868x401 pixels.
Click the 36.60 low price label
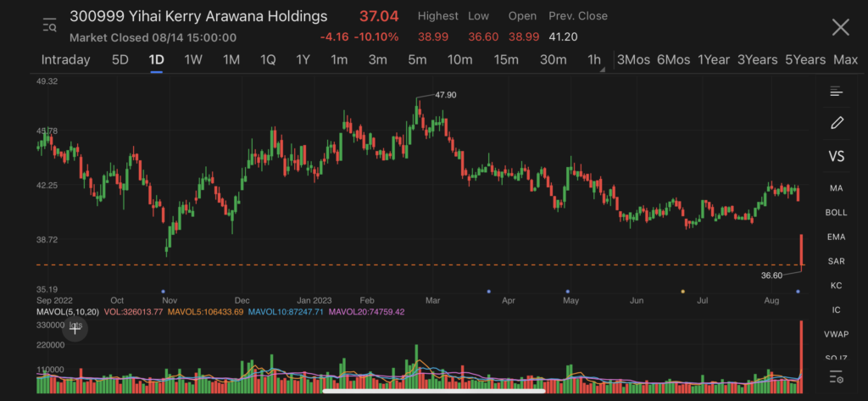[771, 276]
